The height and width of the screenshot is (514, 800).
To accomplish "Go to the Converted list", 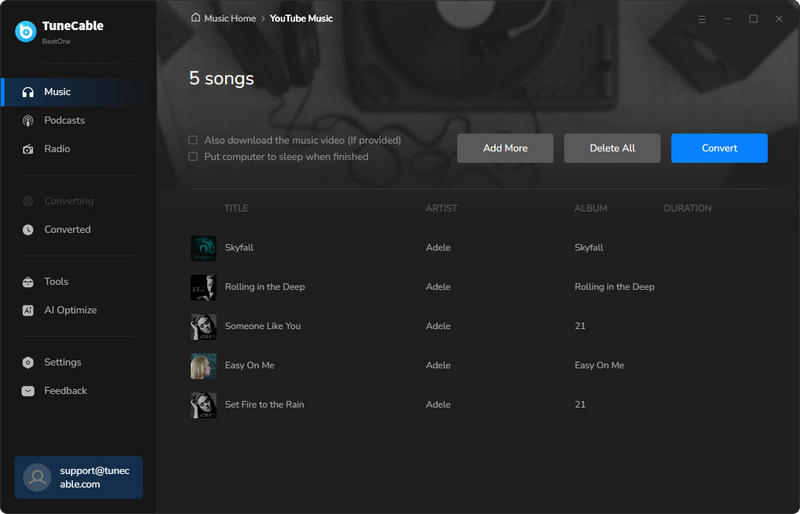I will 78,230.
